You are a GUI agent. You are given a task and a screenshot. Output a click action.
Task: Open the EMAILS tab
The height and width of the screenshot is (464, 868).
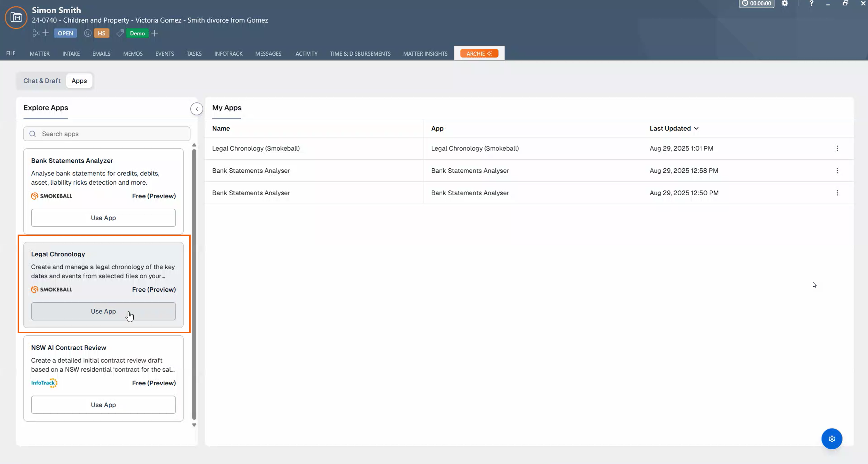click(101, 54)
